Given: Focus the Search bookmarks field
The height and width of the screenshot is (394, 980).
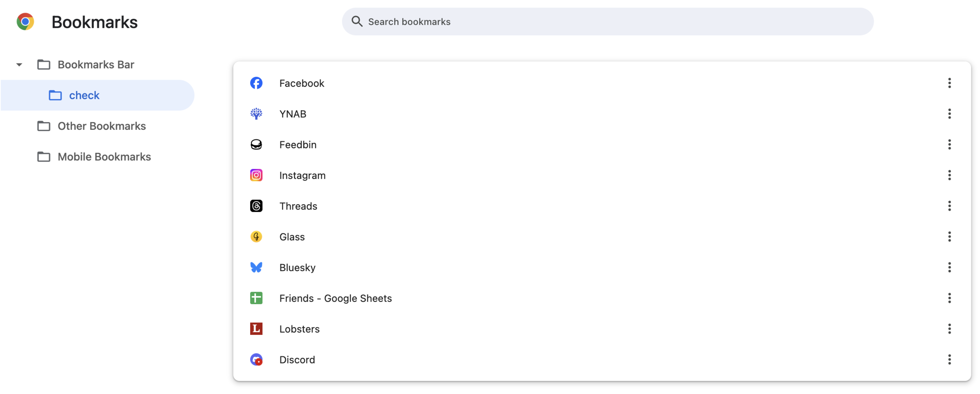Looking at the screenshot, I should pyautogui.click(x=608, y=22).
